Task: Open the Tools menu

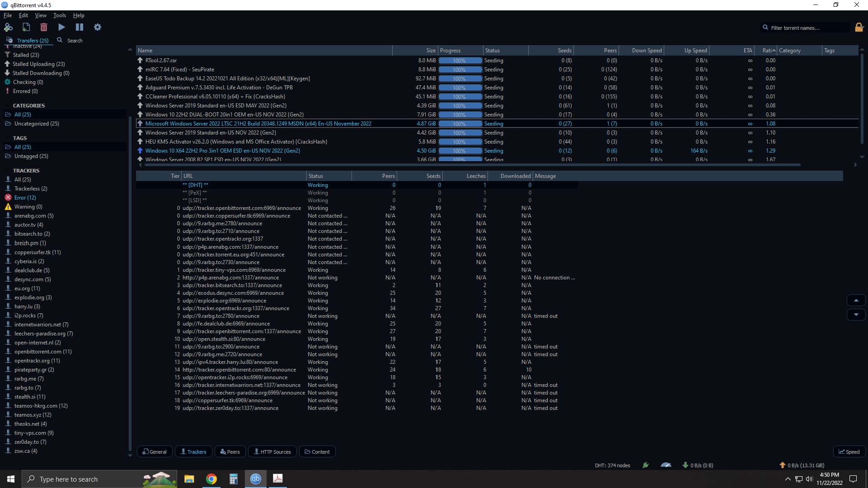Action: [59, 15]
